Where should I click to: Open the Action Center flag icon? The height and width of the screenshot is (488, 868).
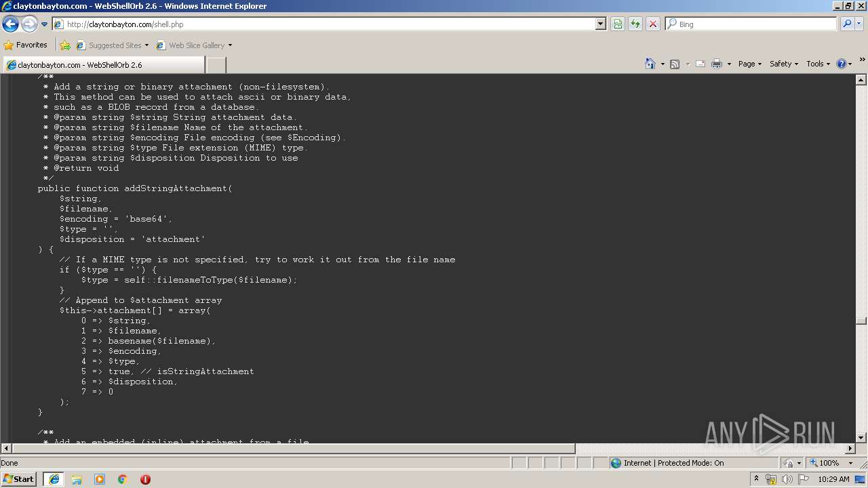[804, 479]
